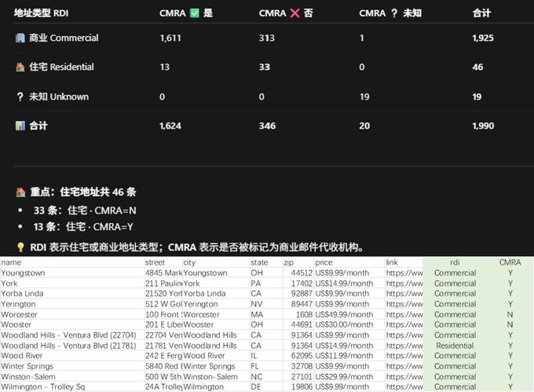Select the 33 条 住宅 CMRA=N bullet

85,211
